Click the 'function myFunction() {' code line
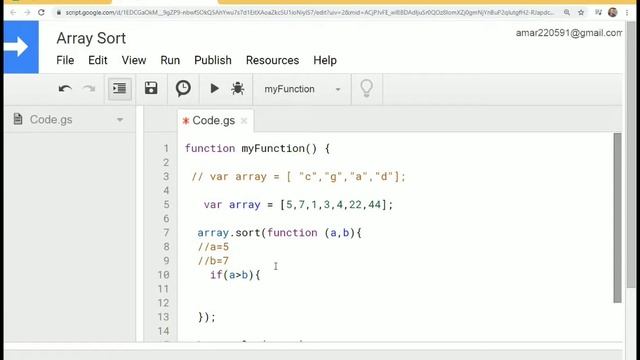 click(257, 149)
